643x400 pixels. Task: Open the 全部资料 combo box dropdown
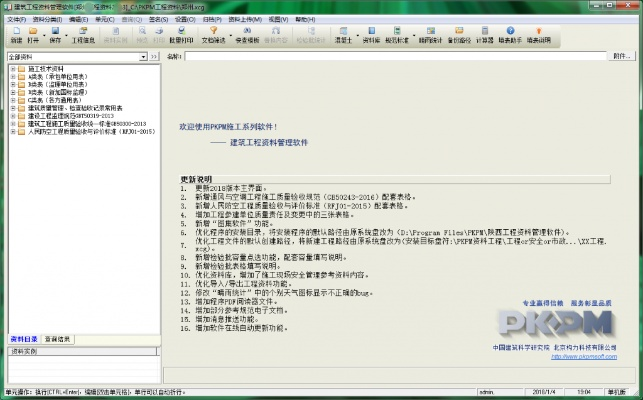pos(142,58)
